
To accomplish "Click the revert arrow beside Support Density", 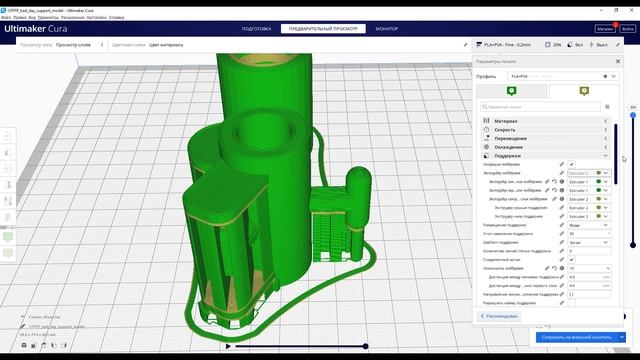I will pyautogui.click(x=554, y=268).
